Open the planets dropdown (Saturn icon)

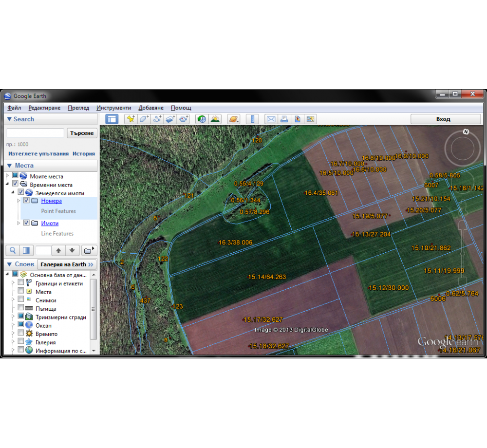tap(234, 119)
